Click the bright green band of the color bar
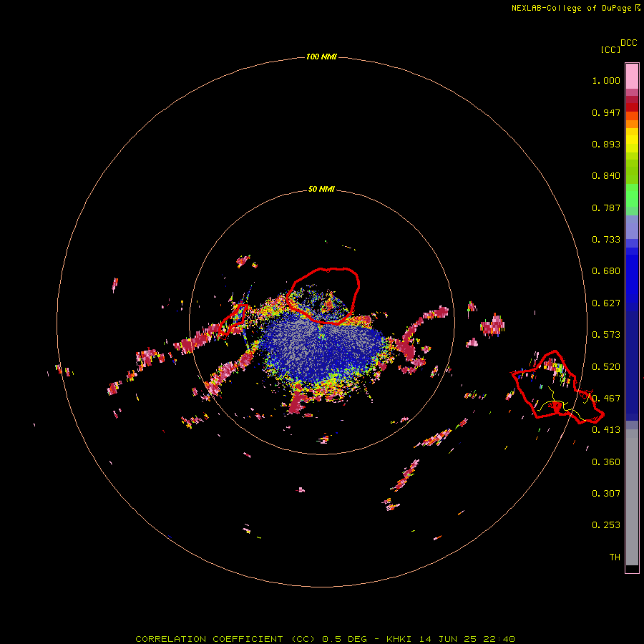 632,195
